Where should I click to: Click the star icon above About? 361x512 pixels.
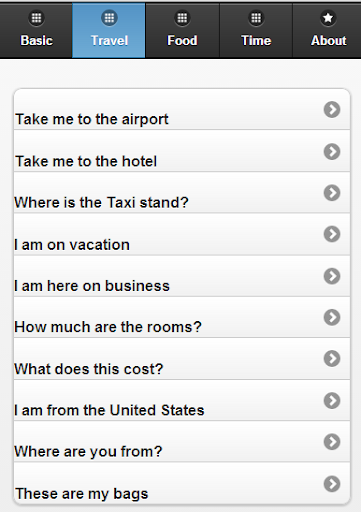[x=328, y=18]
